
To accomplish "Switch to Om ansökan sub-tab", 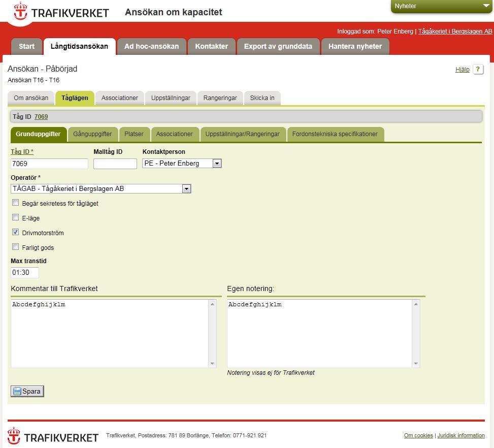I will coord(31,98).
